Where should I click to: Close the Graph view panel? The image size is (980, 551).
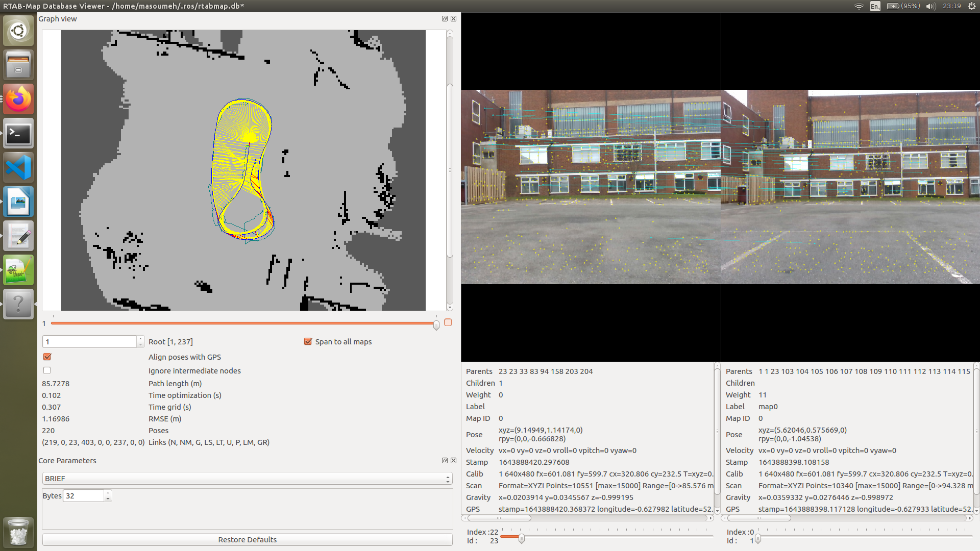453,19
